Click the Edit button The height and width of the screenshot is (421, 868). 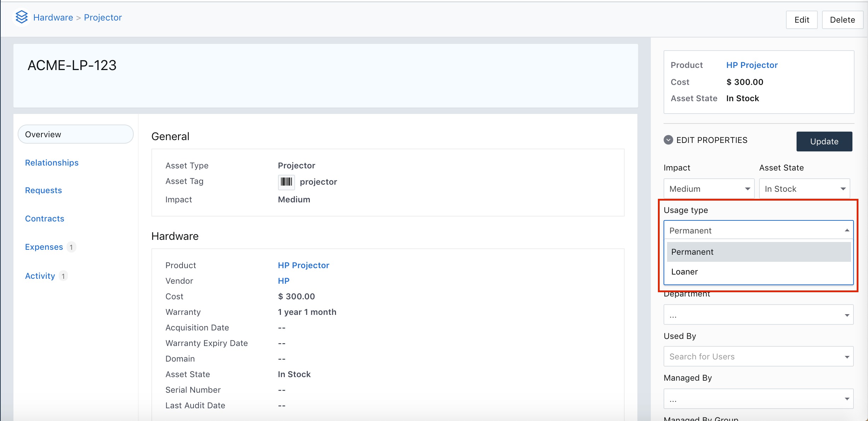802,20
